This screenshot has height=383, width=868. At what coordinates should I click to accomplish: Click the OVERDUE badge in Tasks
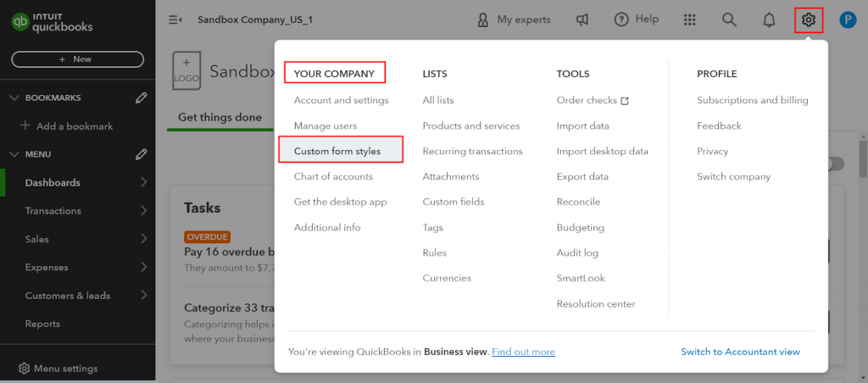tap(207, 237)
